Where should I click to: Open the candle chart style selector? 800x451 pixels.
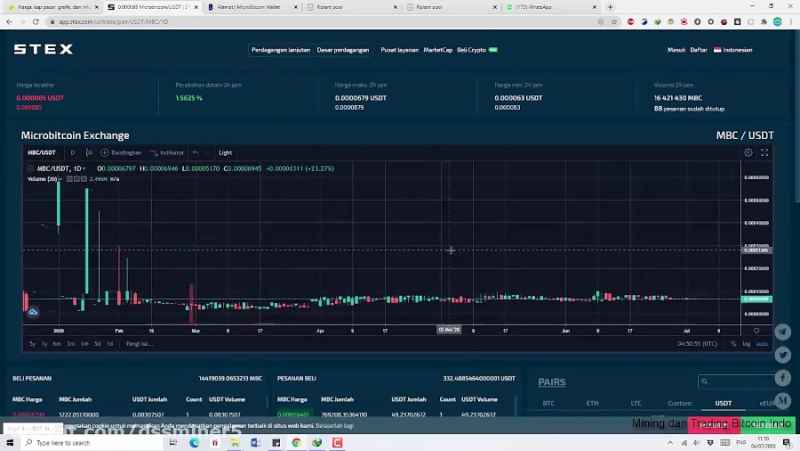point(89,153)
